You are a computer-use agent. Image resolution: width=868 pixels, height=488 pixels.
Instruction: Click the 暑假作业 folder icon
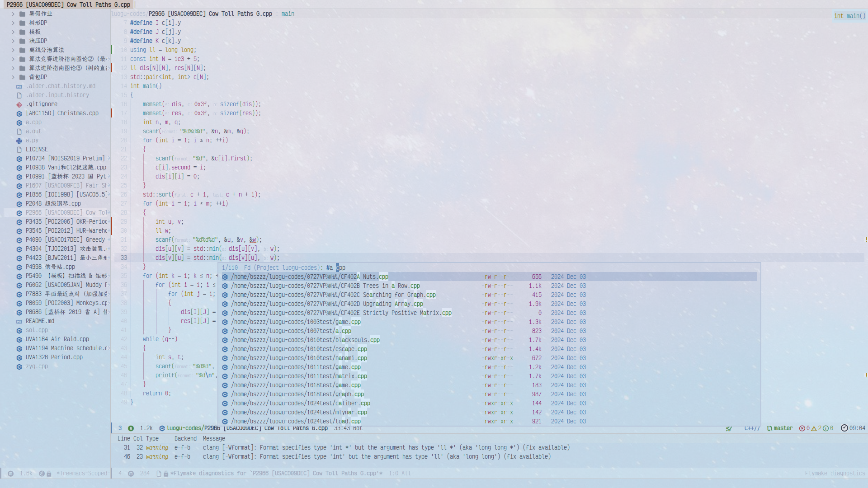[x=22, y=14]
